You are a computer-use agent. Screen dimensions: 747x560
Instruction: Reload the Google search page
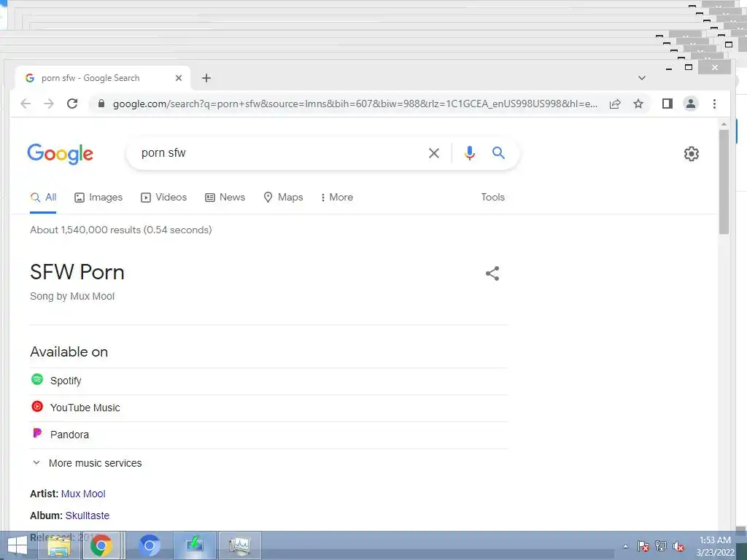tap(72, 104)
